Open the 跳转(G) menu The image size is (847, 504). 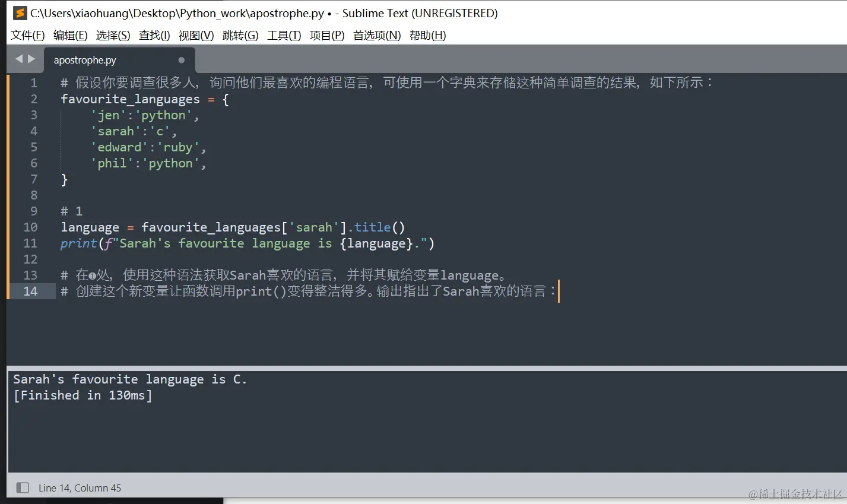tap(240, 35)
